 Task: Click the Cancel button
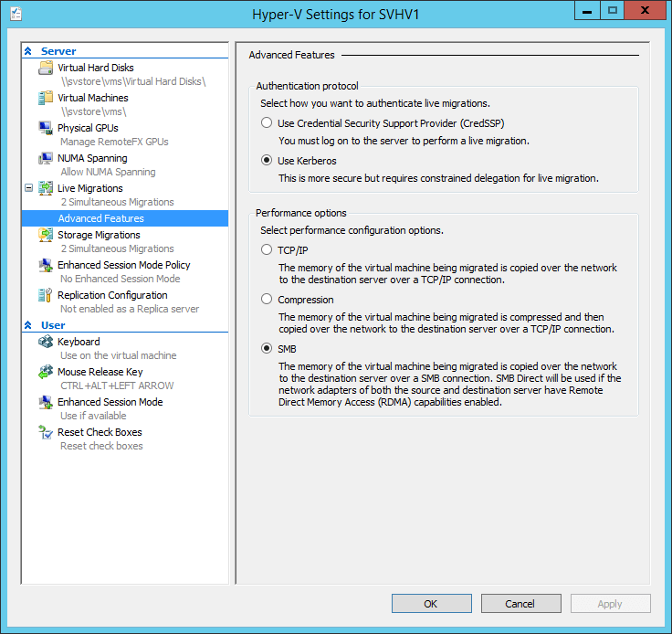[520, 603]
